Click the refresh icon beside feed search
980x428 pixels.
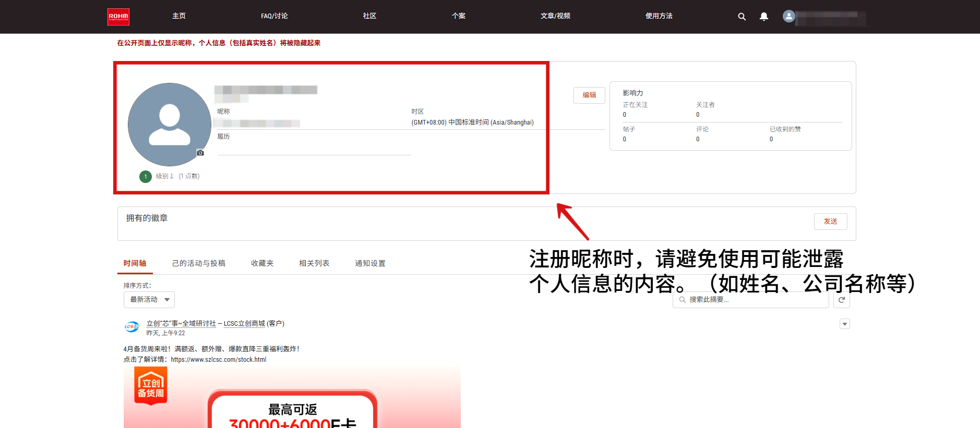click(842, 300)
